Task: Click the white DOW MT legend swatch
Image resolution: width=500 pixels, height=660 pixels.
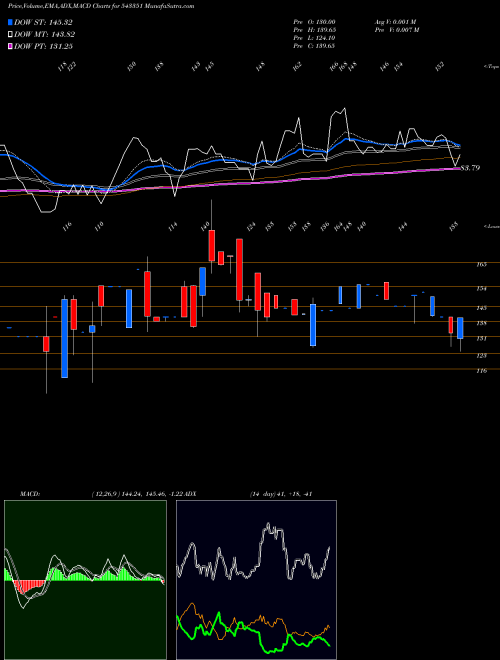Action: tap(11, 35)
